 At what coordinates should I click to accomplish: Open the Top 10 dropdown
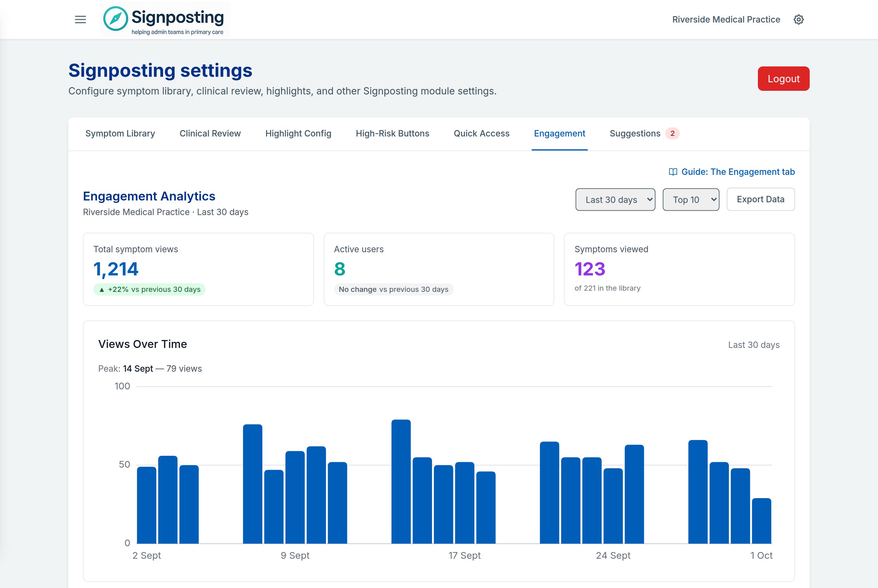691,200
